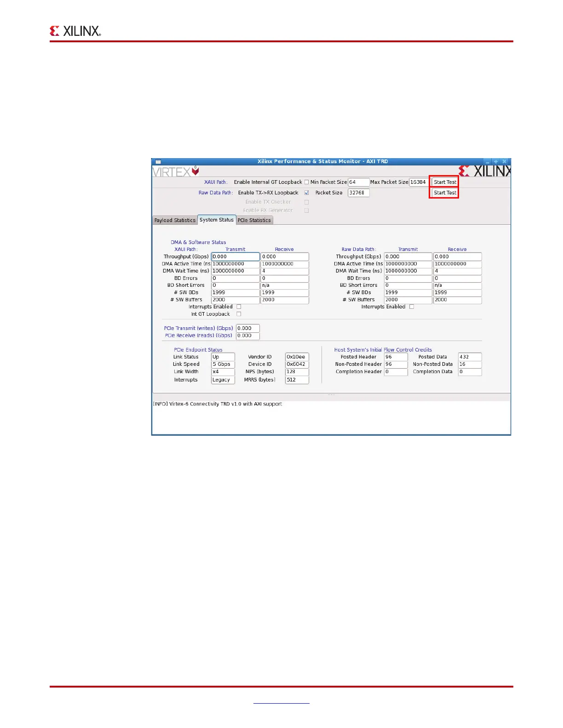Click the '[INFO] Virtex-6 Connectivity TRD v1.0' log line
Image resolution: width=563 pixels, height=728 pixels.
218,404
